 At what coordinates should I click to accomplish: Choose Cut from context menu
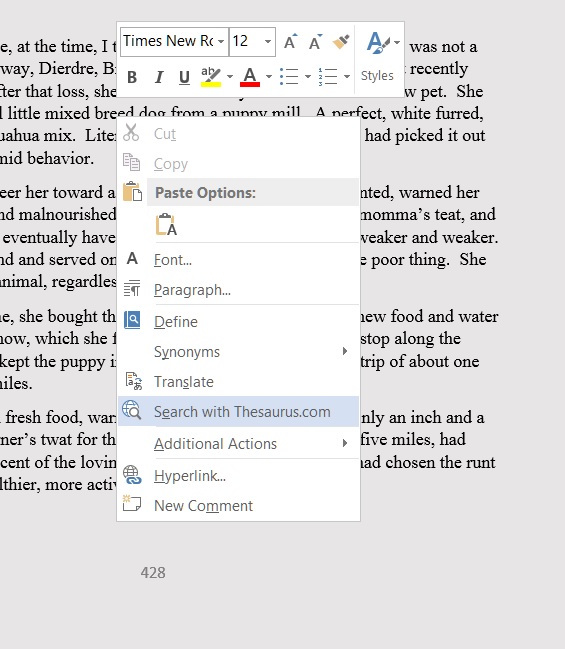238,134
